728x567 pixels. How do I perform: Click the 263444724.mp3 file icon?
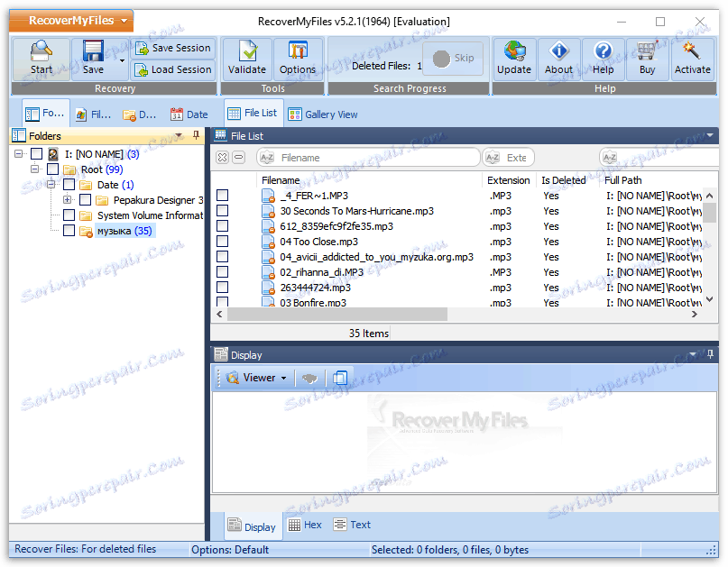coord(268,288)
